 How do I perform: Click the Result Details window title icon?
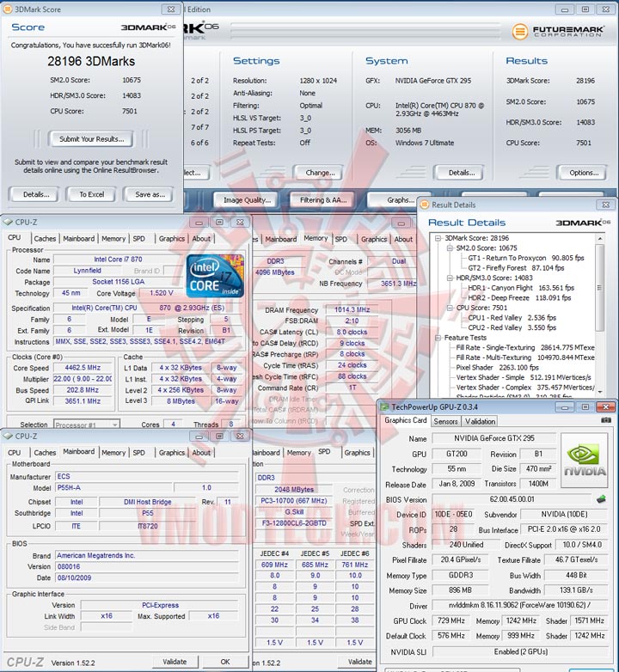425,205
